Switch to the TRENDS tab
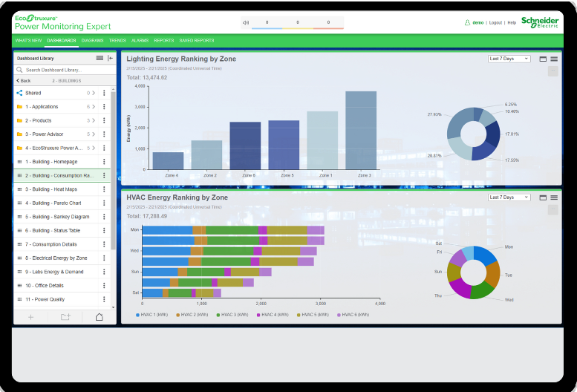The image size is (577, 392). (117, 40)
